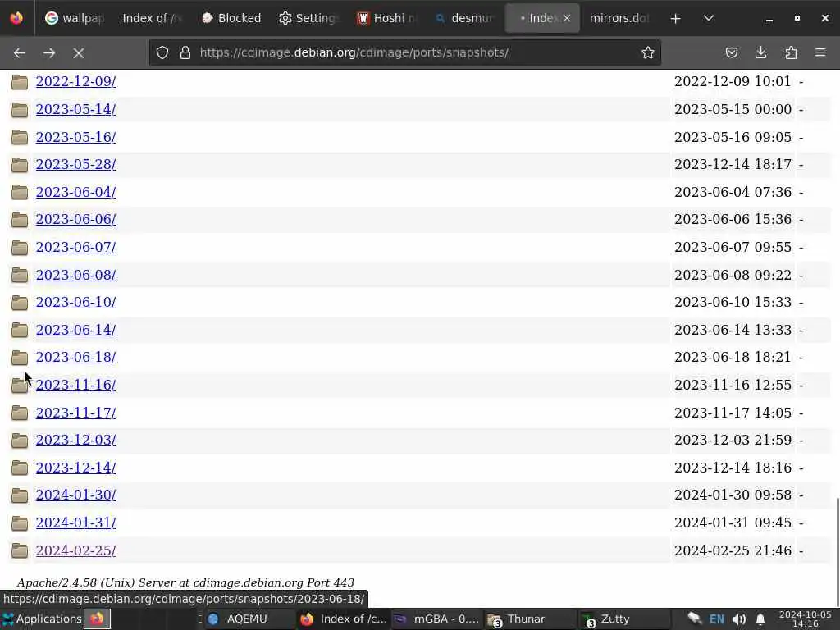Switch to the Hoshi tab
Image resolution: width=840 pixels, height=630 pixels.
click(386, 18)
